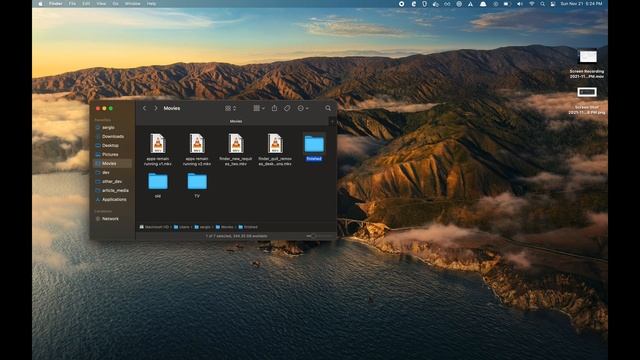Click the recording indicator menu bar icon
Screen dimensions: 640x360
(x=402, y=4)
